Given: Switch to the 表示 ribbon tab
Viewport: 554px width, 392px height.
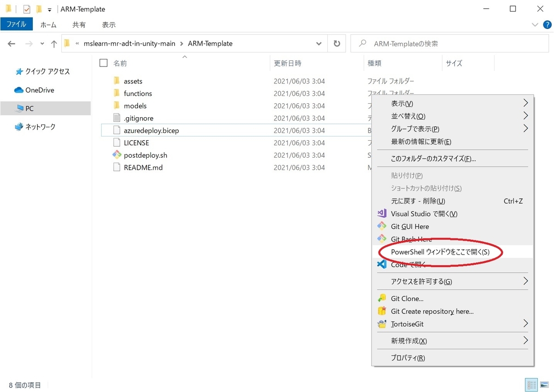Looking at the screenshot, I should tap(108, 25).
